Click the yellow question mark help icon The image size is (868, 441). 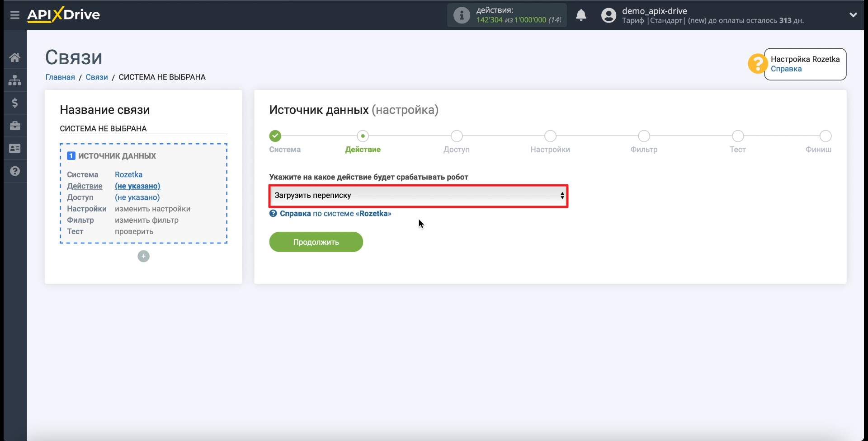point(757,64)
